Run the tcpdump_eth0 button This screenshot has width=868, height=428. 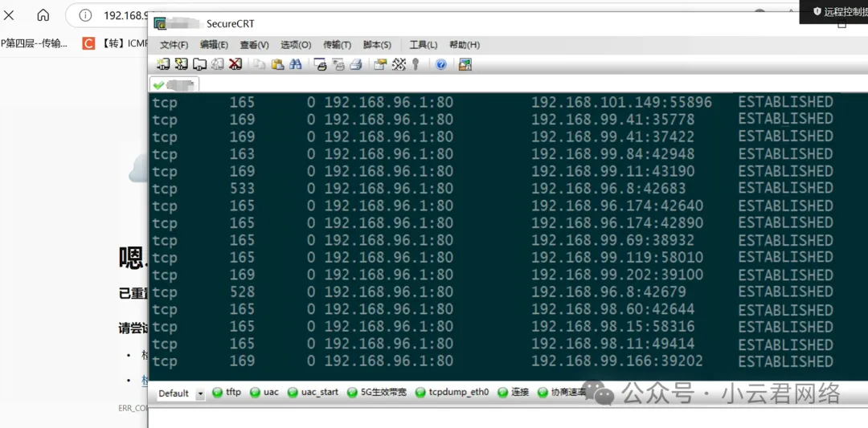(x=458, y=393)
